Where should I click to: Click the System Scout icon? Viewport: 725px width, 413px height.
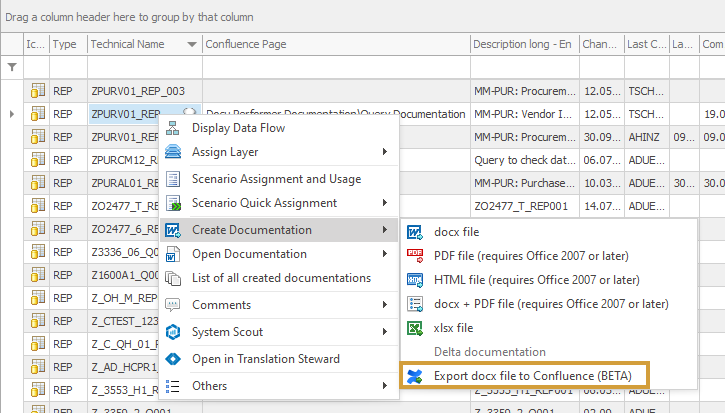(x=173, y=332)
